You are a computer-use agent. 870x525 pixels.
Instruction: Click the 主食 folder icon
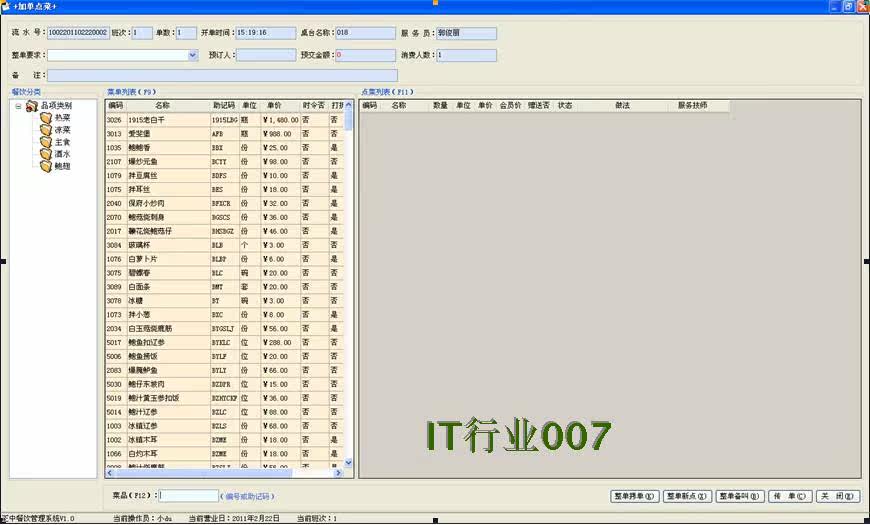pos(45,142)
